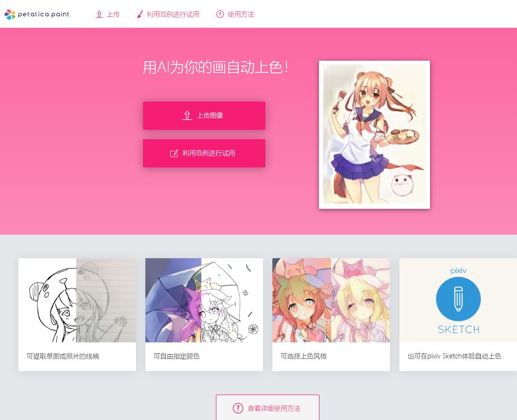Open the 使用方法 navigation link

coord(235,14)
